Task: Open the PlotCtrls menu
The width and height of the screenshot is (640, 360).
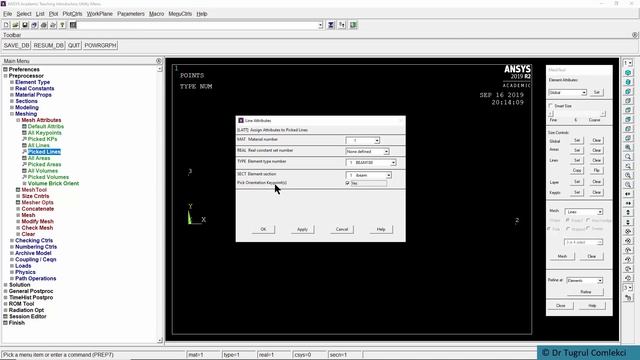Action: tap(72, 13)
